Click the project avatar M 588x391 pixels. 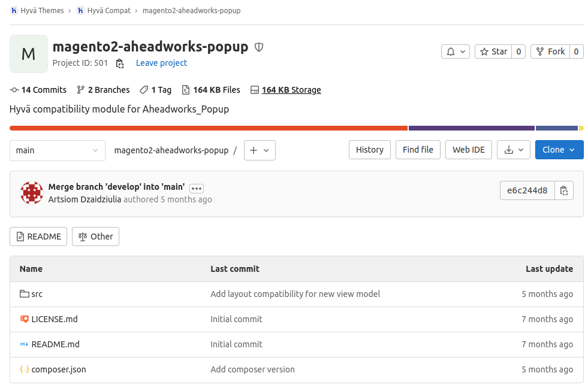29,54
